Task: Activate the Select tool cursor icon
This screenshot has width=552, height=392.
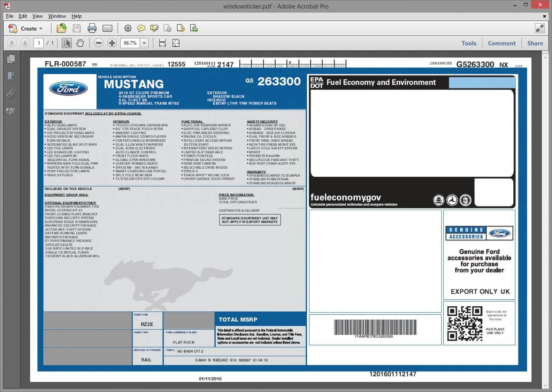Action: pos(67,43)
